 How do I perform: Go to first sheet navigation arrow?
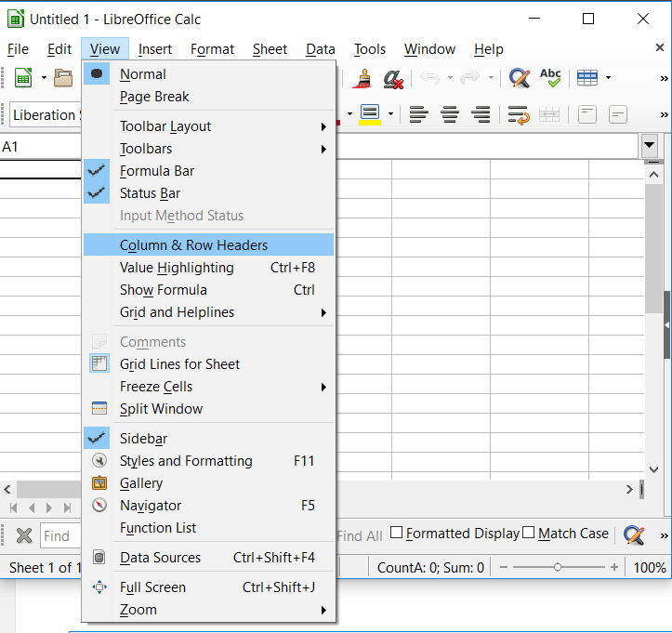point(14,508)
